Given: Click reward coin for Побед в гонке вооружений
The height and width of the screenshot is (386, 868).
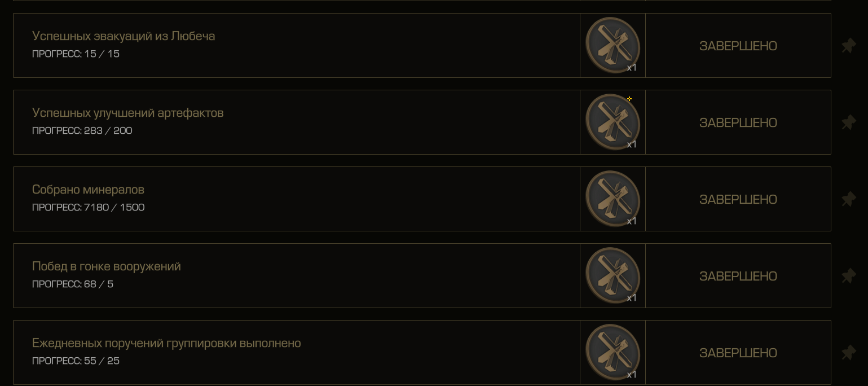Looking at the screenshot, I should coord(613,275).
